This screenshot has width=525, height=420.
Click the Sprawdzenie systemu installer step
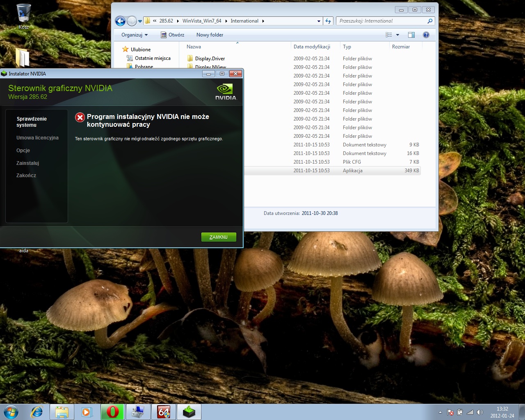[32, 122]
